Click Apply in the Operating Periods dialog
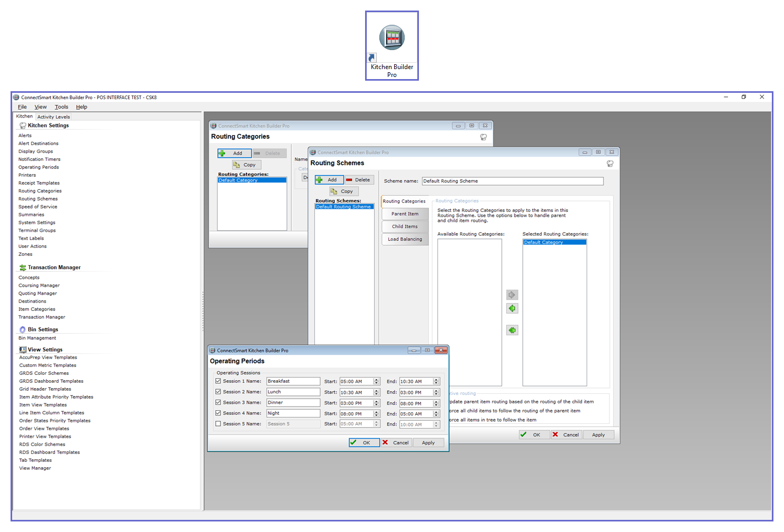This screenshot has height=532, width=784. [428, 443]
